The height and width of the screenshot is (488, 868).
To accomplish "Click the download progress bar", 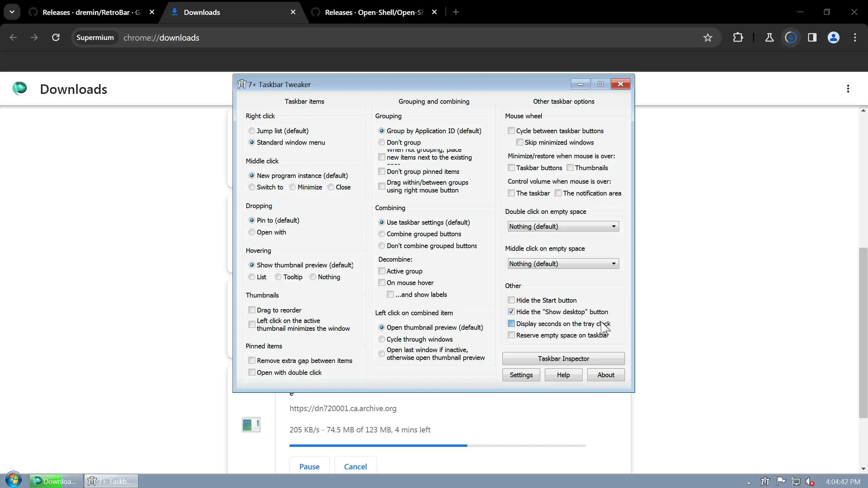I will (x=437, y=446).
